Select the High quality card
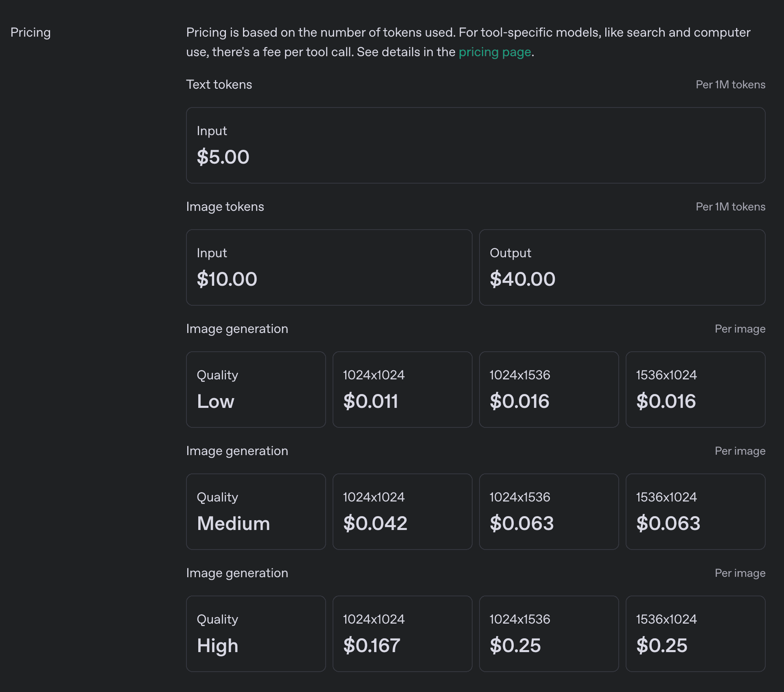 [256, 634]
